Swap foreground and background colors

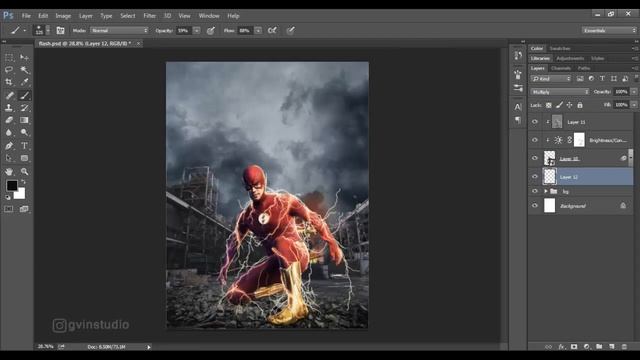(23, 182)
